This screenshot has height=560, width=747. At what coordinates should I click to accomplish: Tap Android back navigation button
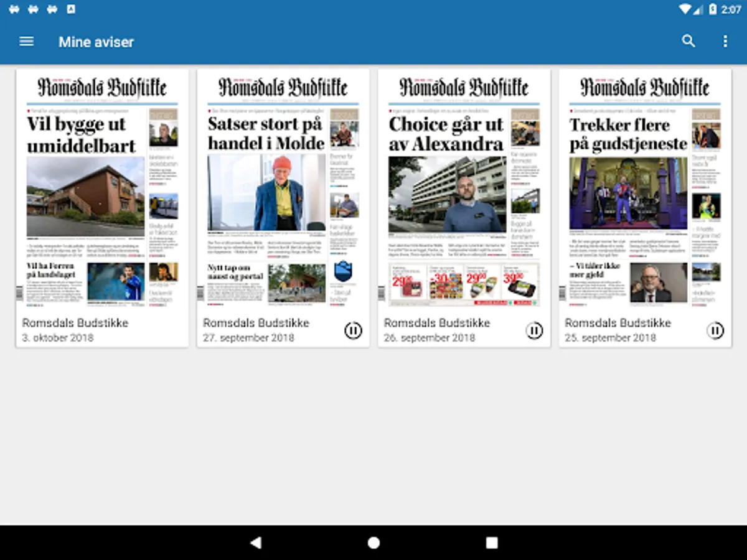(255, 543)
